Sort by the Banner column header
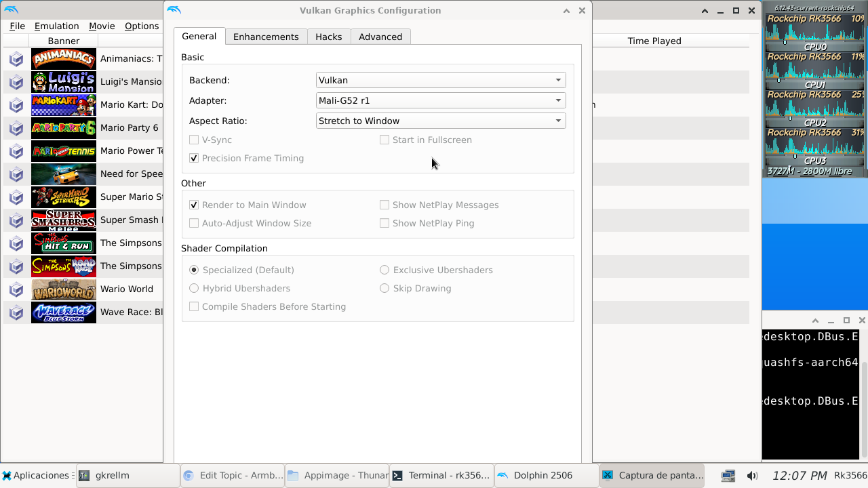The width and height of the screenshot is (868, 488). click(x=64, y=41)
